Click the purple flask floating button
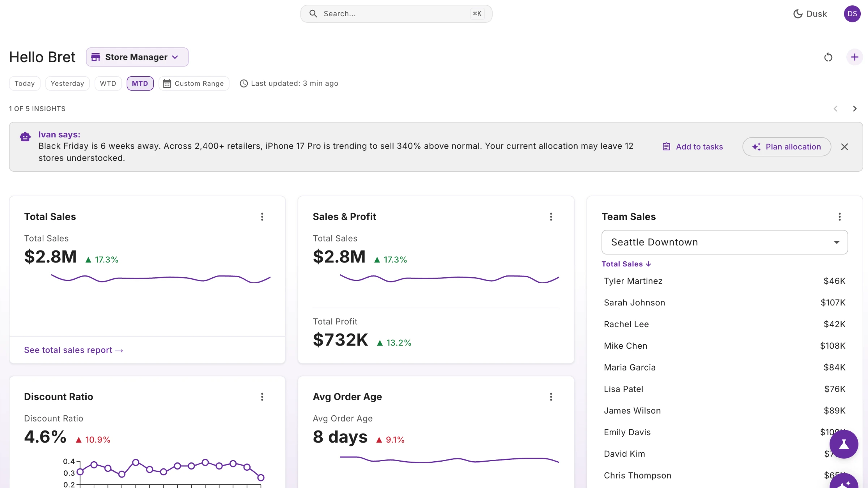Image resolution: width=868 pixels, height=488 pixels. (844, 444)
